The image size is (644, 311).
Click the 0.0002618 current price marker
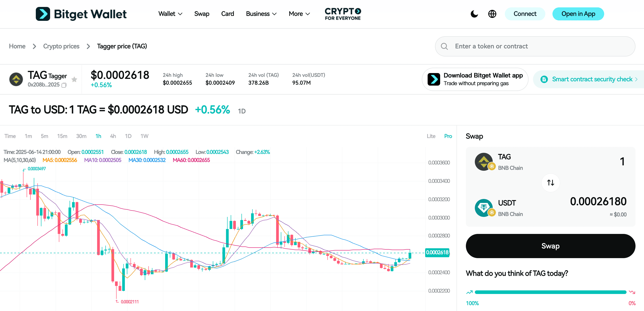tap(437, 252)
